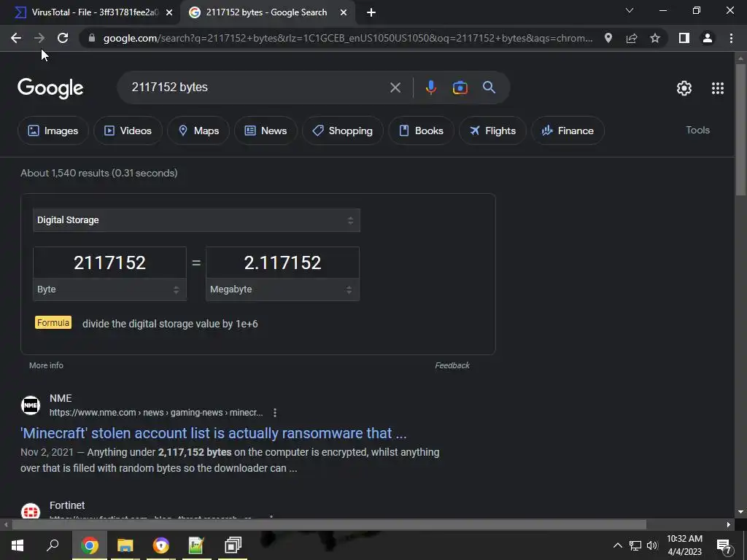
Task: Open File Explorer from taskbar
Action: [x=125, y=545]
